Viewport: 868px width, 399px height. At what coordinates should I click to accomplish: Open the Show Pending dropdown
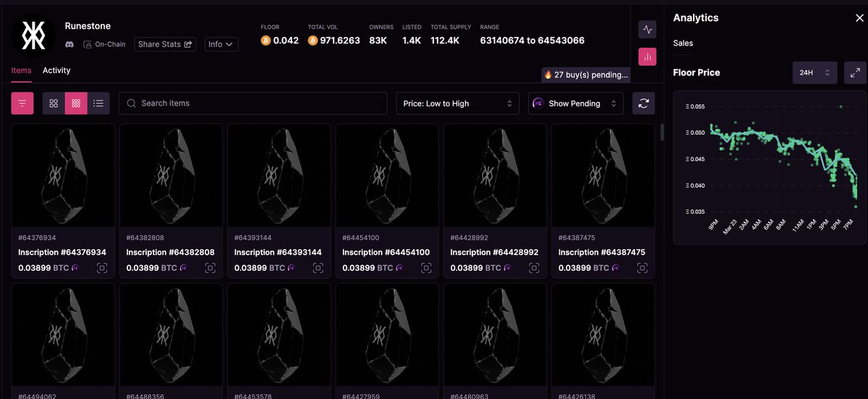coord(576,103)
